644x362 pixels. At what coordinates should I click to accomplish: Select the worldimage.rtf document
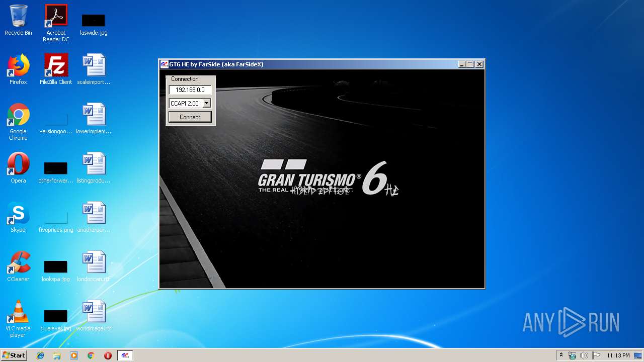point(94,316)
